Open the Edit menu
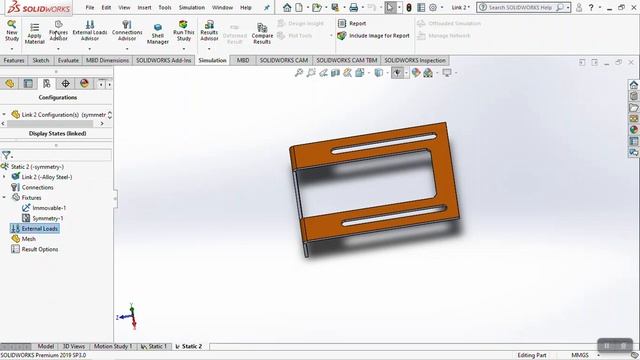 click(106, 7)
